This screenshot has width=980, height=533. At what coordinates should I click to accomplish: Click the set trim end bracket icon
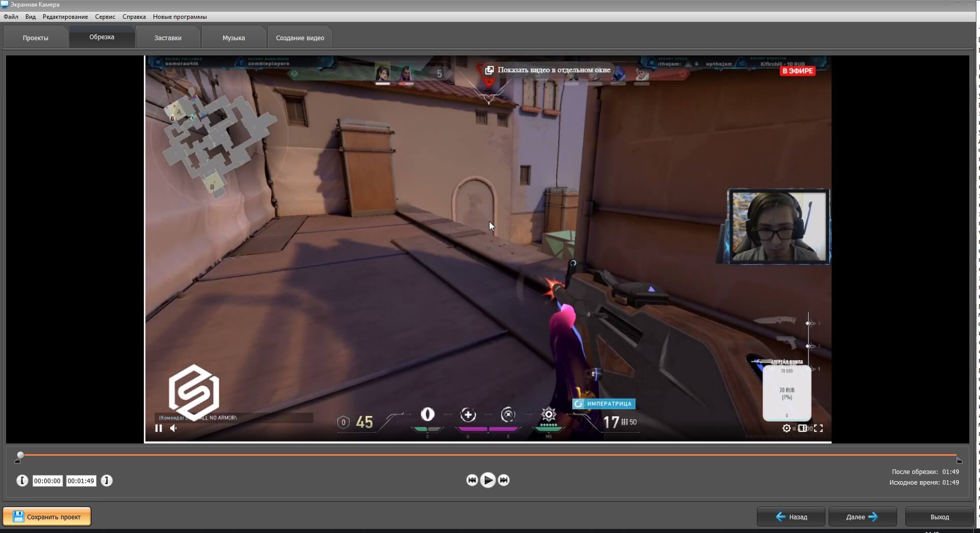pos(107,481)
